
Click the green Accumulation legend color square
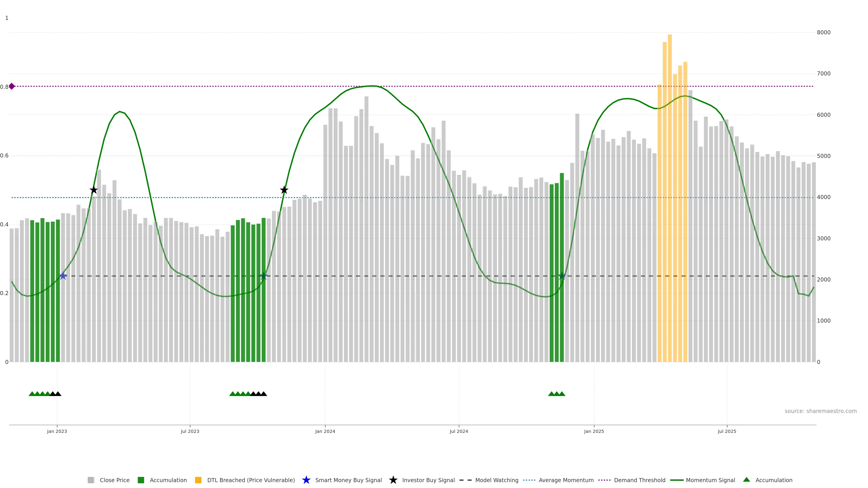click(x=141, y=480)
